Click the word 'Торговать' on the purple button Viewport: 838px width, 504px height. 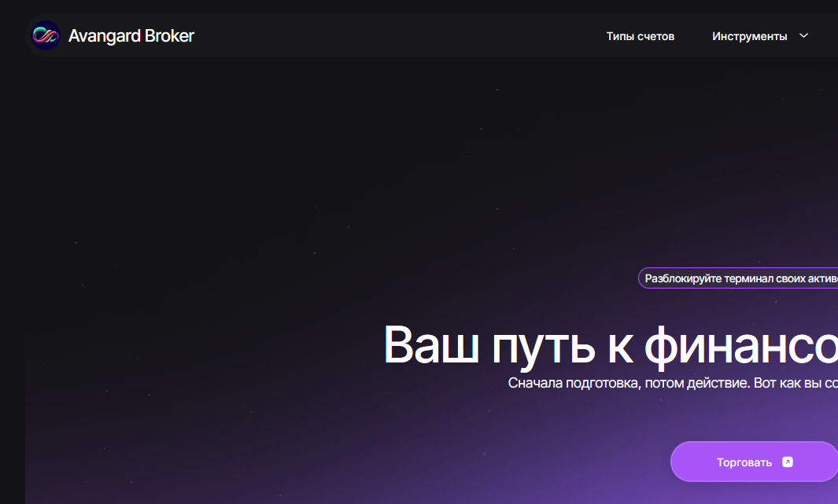[x=744, y=462]
